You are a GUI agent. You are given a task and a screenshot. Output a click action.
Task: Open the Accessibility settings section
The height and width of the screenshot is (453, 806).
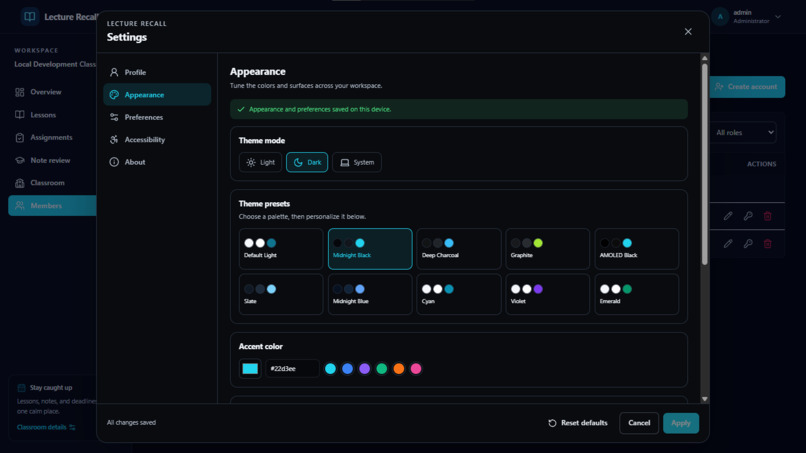[157, 139]
